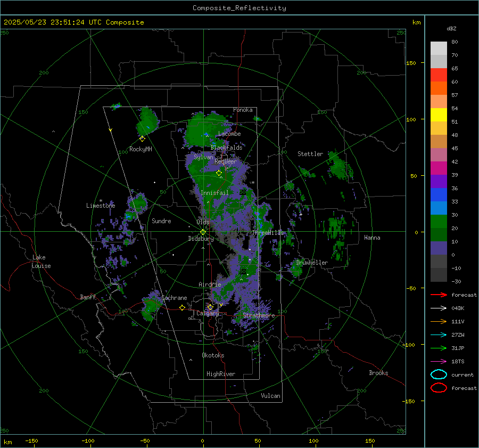The height and width of the screenshot is (448, 479).
Task: Click the Lake Louise label
Action: point(41,262)
